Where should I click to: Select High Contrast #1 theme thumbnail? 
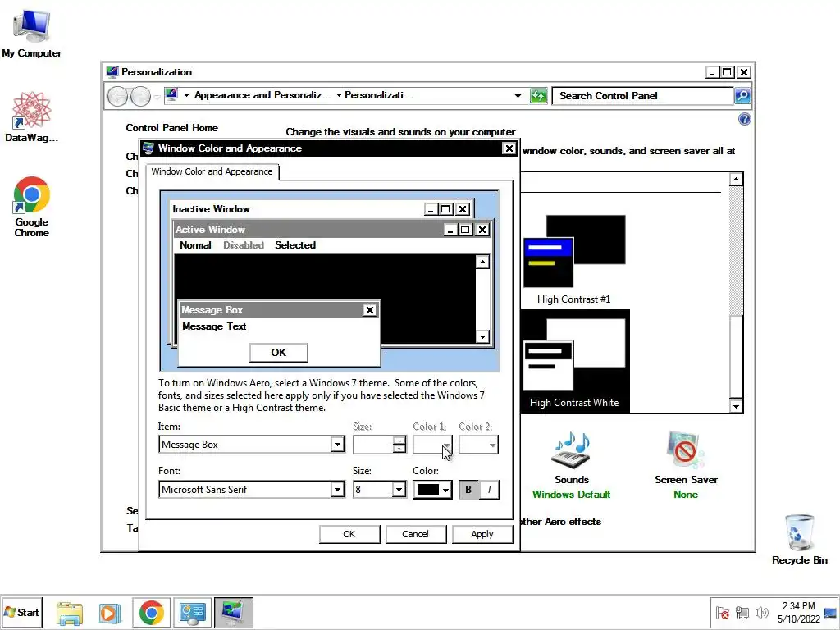pos(574,260)
